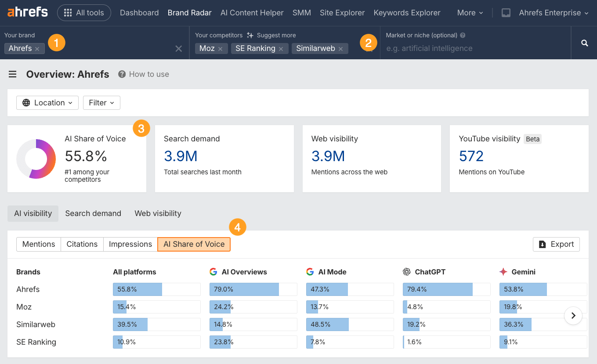The height and width of the screenshot is (364, 597).
Task: Click the Google icon beside AI Overviews
Action: (213, 271)
